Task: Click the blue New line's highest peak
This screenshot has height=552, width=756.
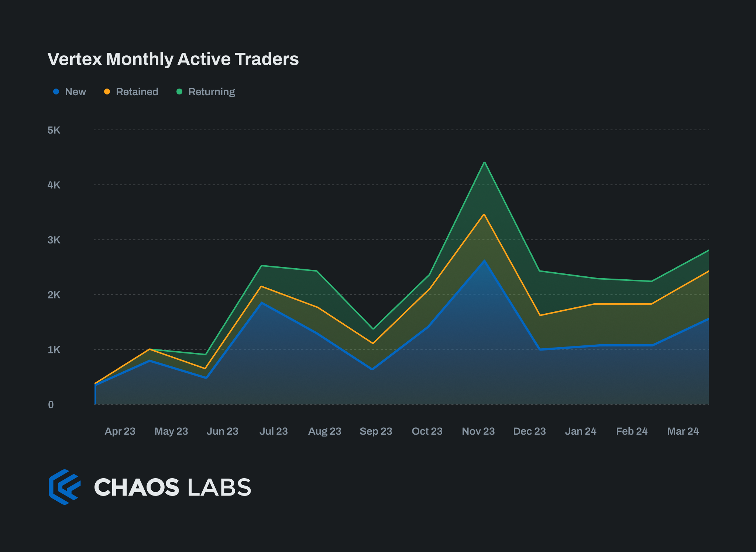Action: pyautogui.click(x=484, y=261)
